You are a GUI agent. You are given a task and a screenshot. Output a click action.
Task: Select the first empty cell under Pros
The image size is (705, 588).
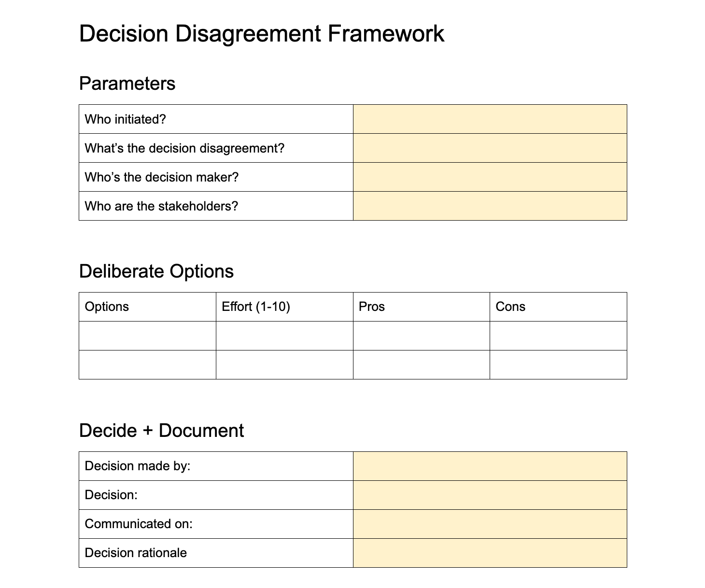[422, 336]
